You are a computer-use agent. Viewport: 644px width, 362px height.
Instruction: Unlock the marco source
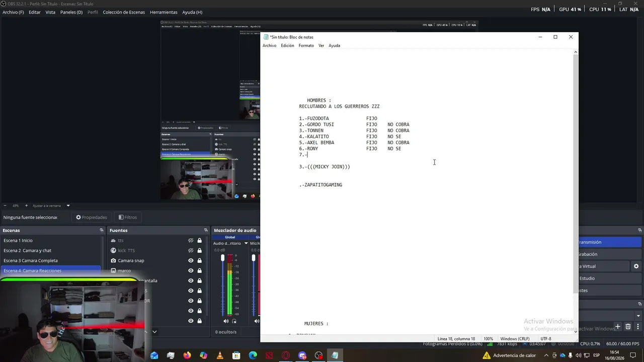200,270
